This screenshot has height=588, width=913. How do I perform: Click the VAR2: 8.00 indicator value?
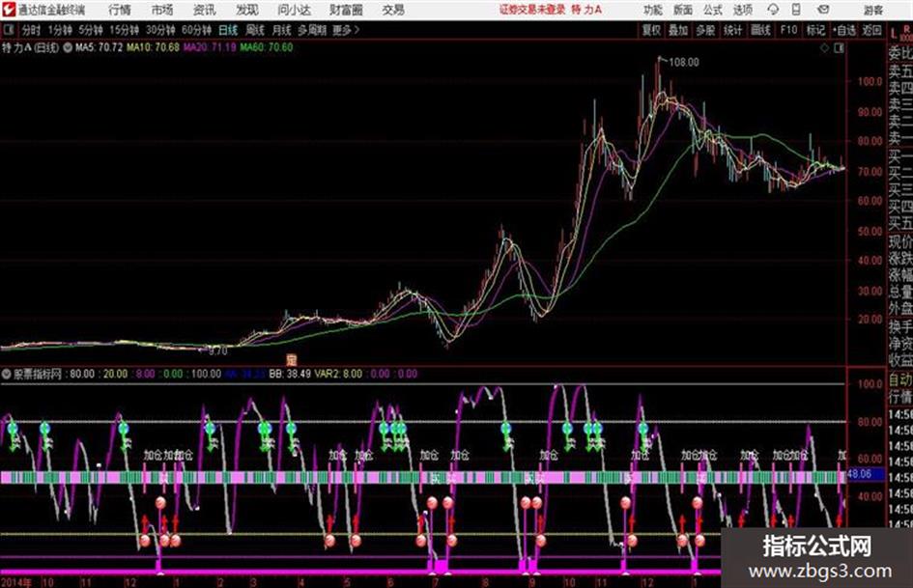click(338, 374)
